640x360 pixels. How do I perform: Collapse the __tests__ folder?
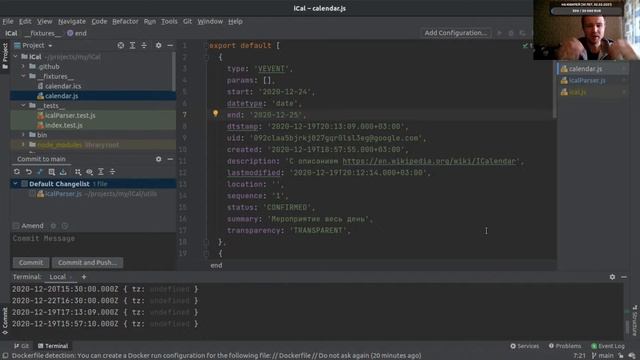(23, 106)
